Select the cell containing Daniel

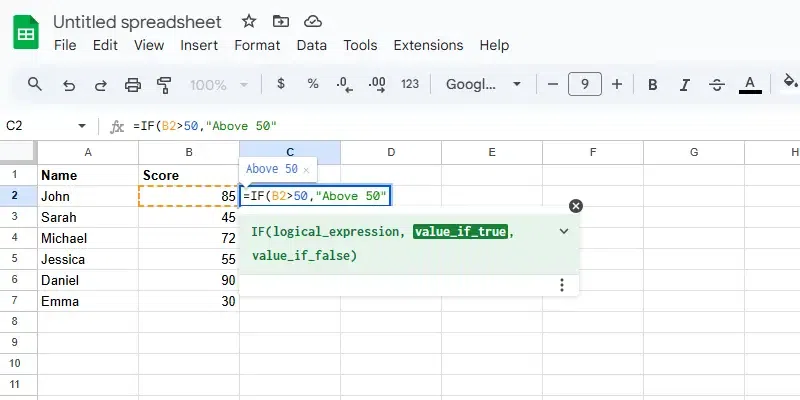88,280
